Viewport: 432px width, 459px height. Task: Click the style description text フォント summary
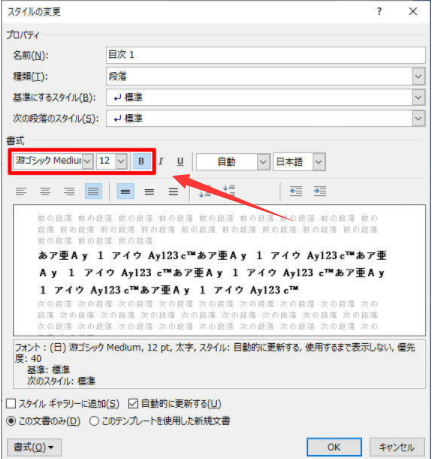coord(219,364)
